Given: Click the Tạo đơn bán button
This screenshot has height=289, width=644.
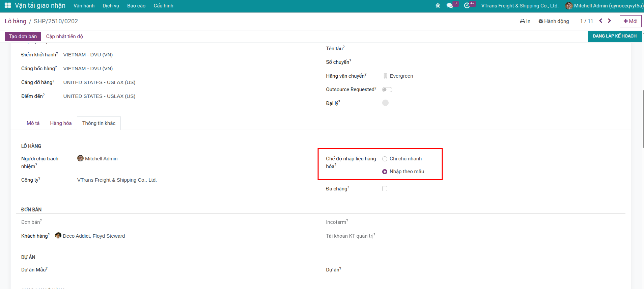Looking at the screenshot, I should [23, 36].
